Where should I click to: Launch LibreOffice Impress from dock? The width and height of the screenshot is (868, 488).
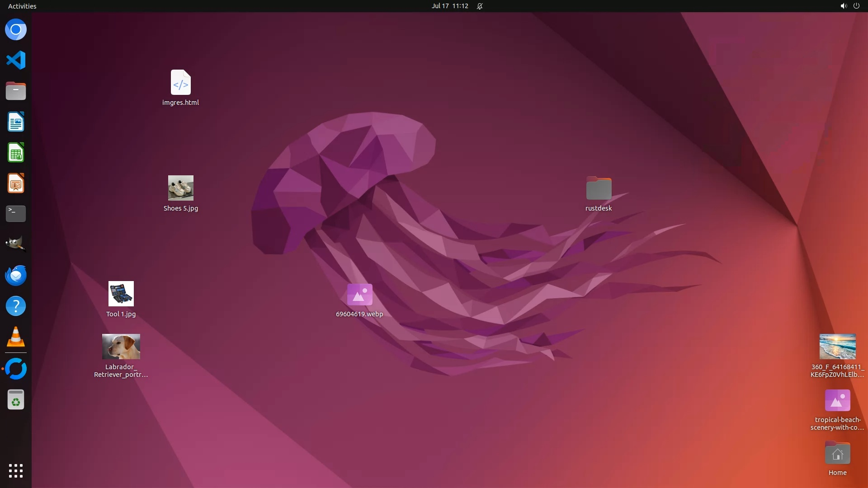(16, 183)
